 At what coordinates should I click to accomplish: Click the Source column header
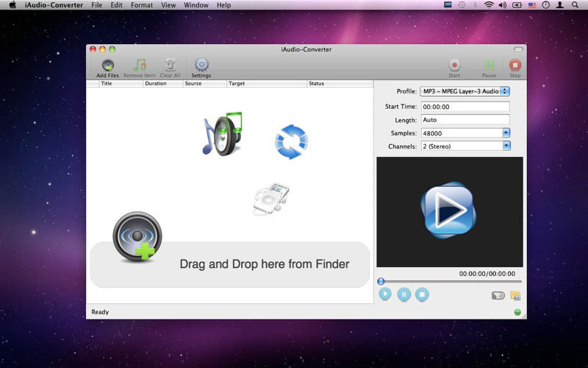[205, 83]
